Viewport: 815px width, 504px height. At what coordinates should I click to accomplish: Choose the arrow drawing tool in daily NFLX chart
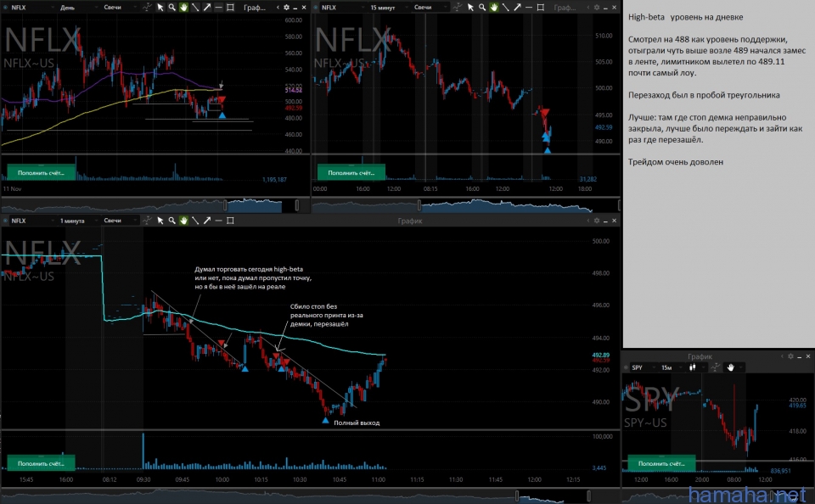(x=207, y=8)
